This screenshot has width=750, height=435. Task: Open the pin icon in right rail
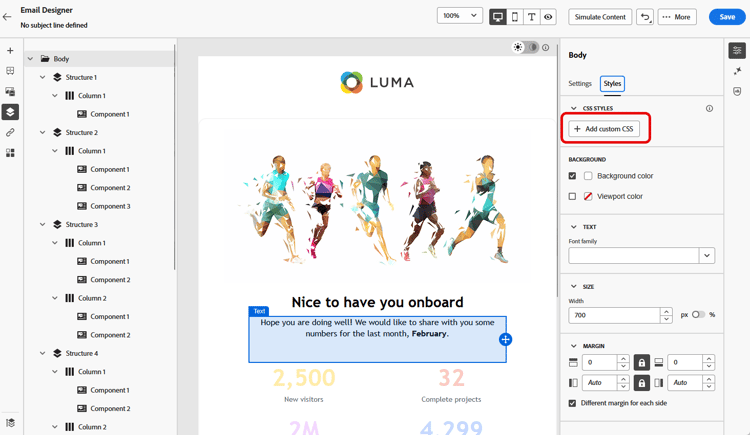[737, 71]
